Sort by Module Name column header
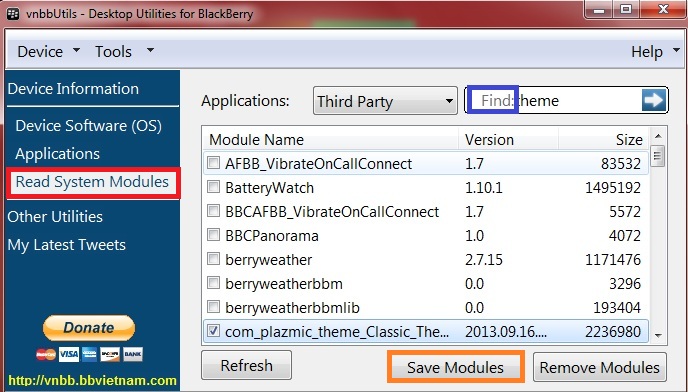 point(330,140)
